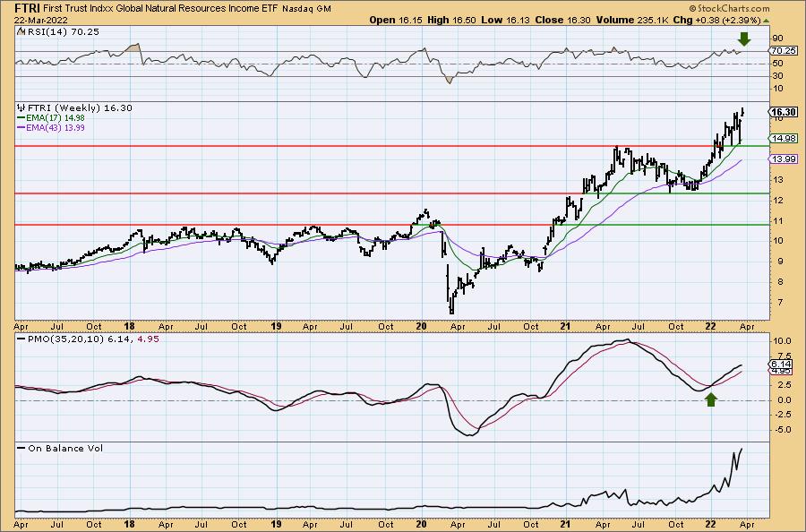The image size is (806, 532).
Task: Select the Low 16.13 value
Action: coord(504,20)
